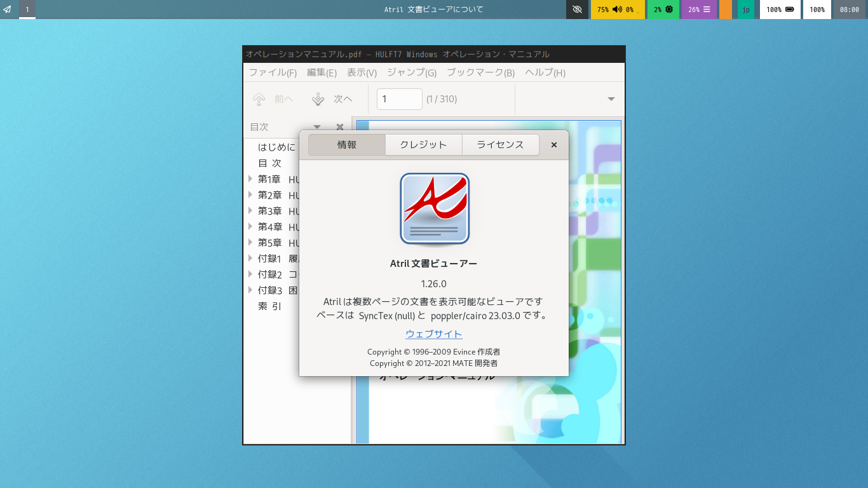Open the toolbar overflow dropdown arrow
868x488 pixels.
coord(611,99)
